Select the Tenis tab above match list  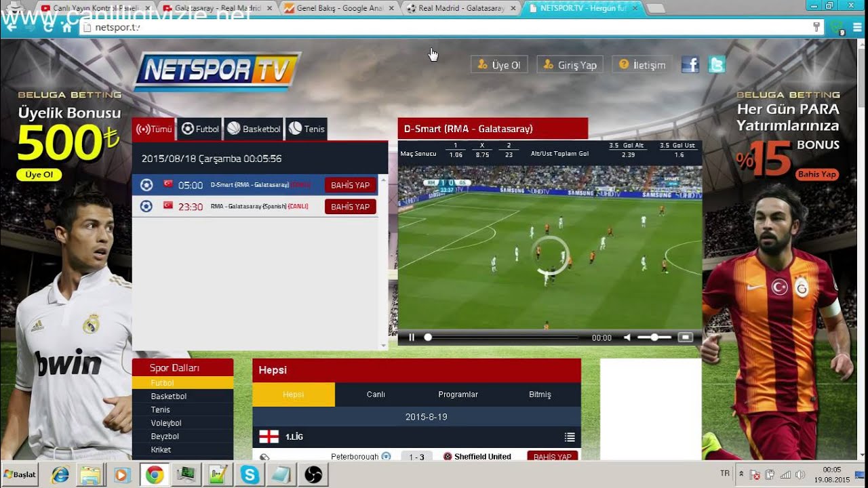307,129
